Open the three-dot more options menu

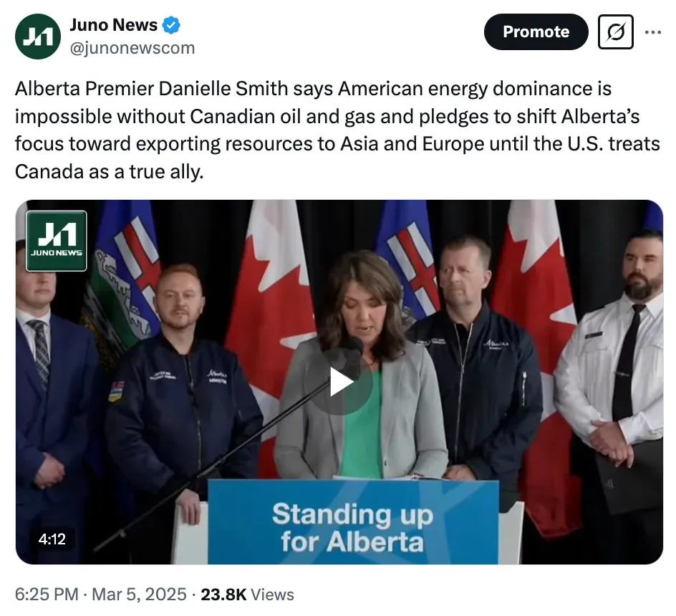coord(653,32)
